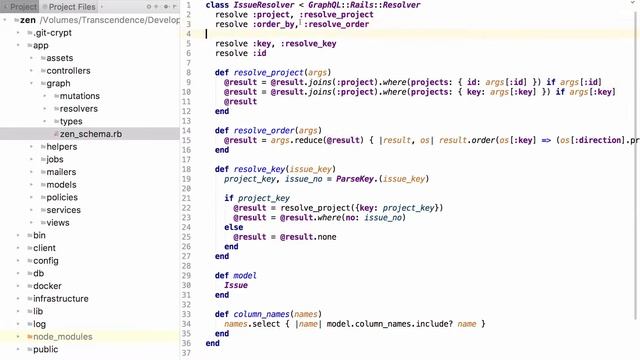
Task: Click line number 1 in gutter
Action: coord(189,5)
